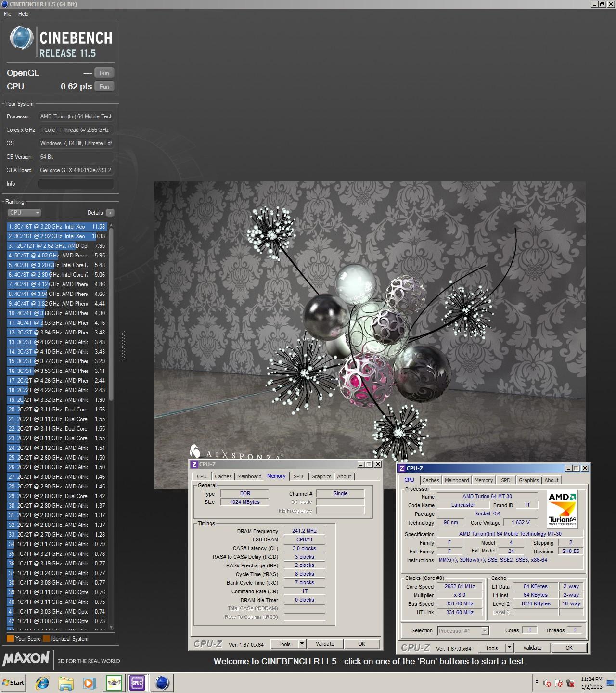
Task: Launch Windows Media Player from taskbar
Action: coord(89,682)
